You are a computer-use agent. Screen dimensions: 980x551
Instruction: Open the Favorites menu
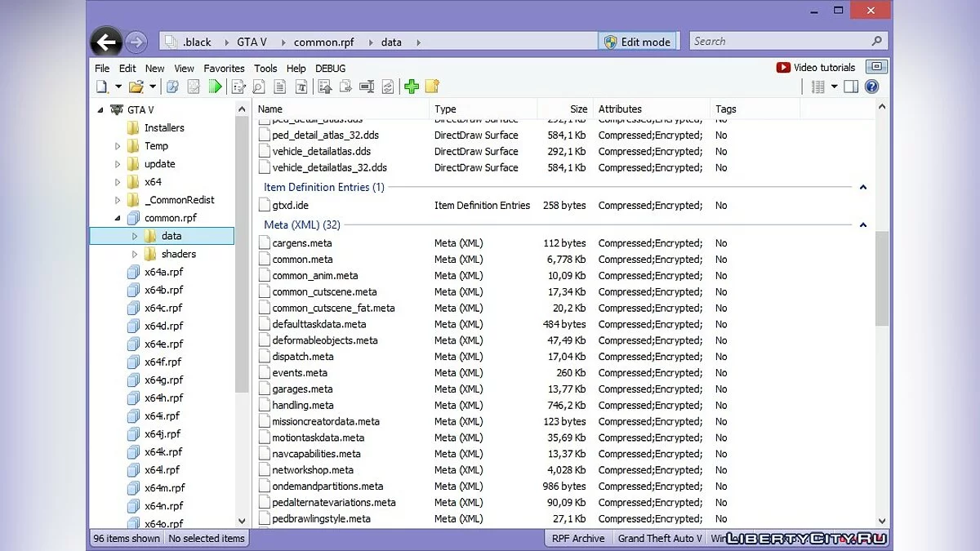224,69
